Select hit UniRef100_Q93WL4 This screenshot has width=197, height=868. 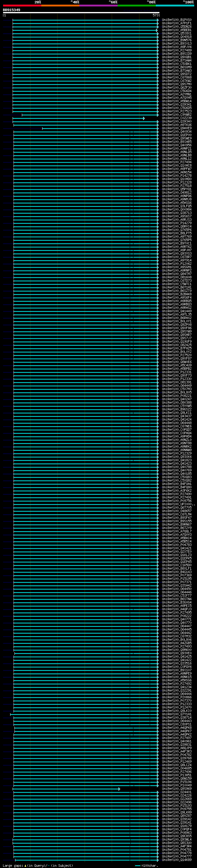(176, 839)
